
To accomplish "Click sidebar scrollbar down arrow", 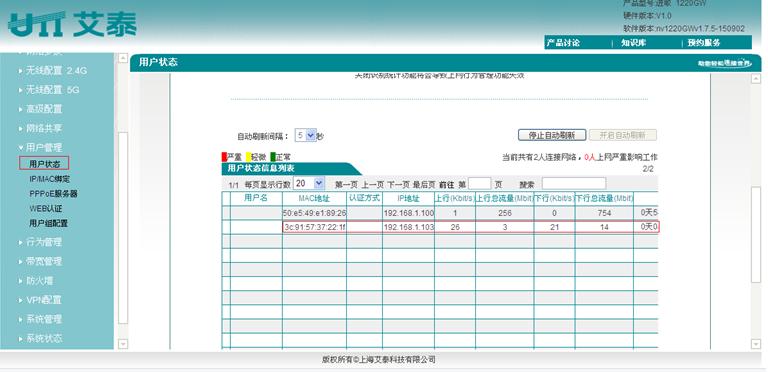I will pos(123,344).
